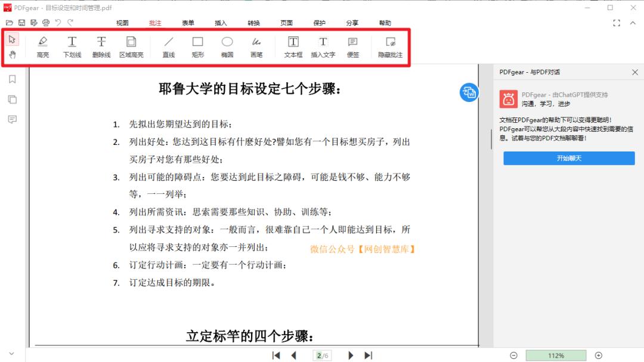644x362 pixels.
Task: Click 开始聊天 to start chatting
Action: [568, 157]
